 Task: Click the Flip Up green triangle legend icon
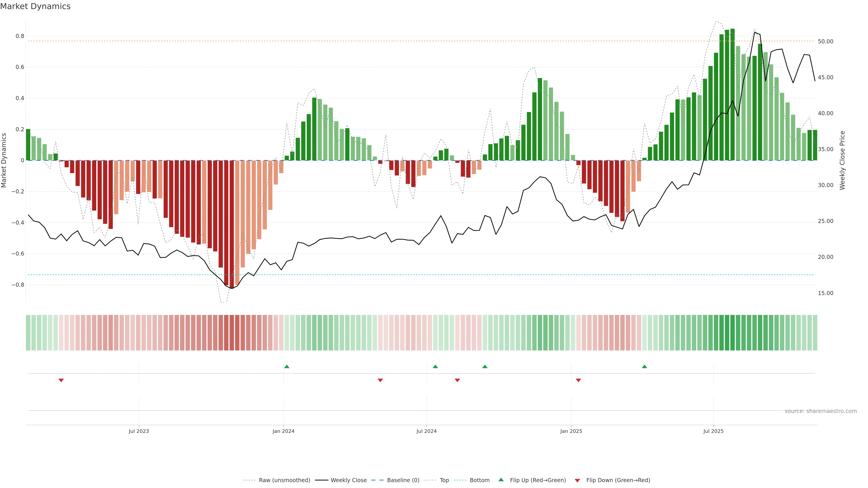pos(501,480)
